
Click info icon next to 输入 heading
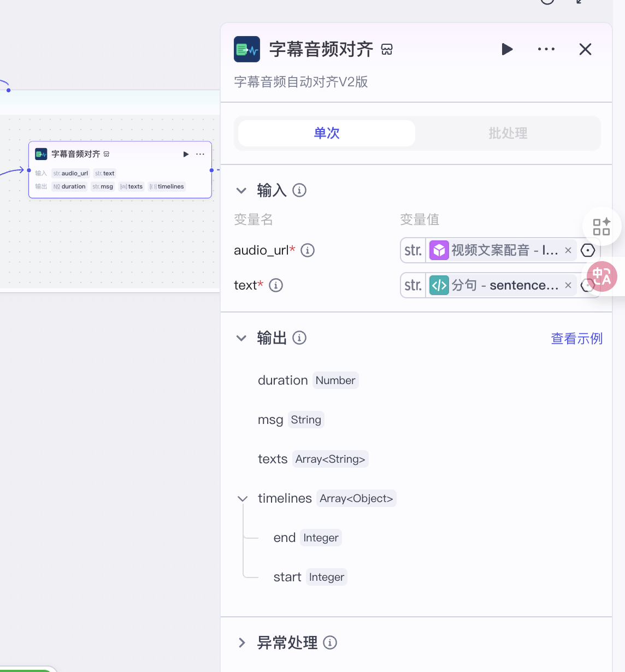(x=299, y=191)
